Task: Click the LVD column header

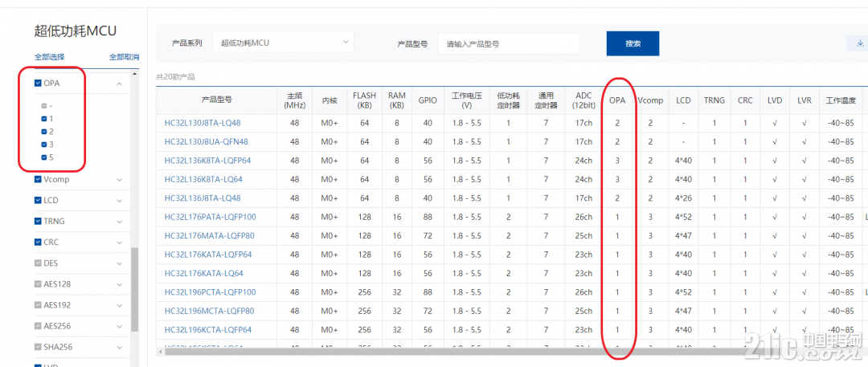Action: (x=775, y=100)
